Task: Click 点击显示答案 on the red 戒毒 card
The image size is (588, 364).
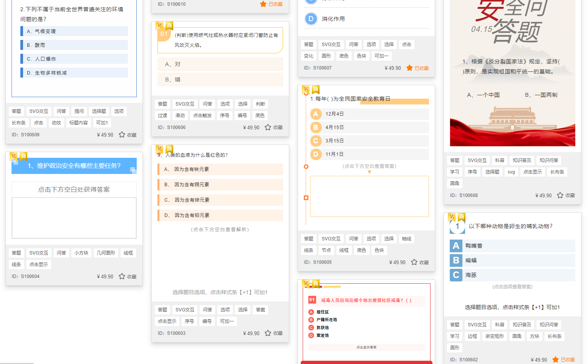Action: tap(366, 347)
